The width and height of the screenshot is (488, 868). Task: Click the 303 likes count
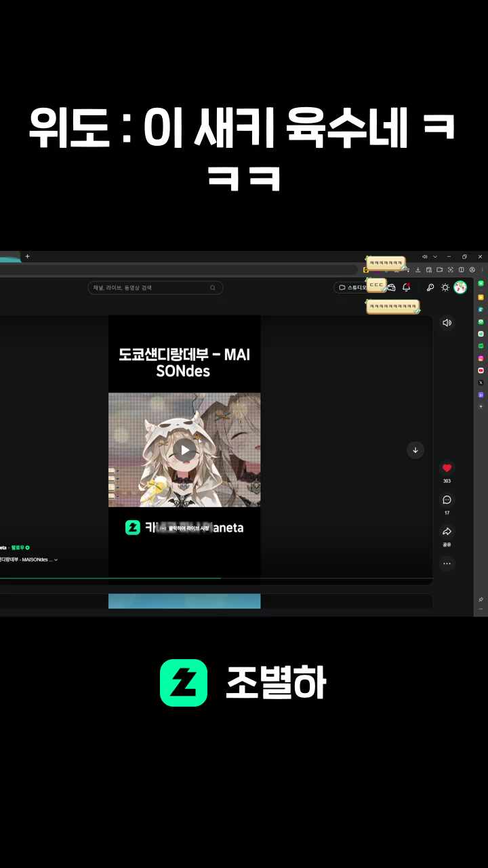(447, 481)
